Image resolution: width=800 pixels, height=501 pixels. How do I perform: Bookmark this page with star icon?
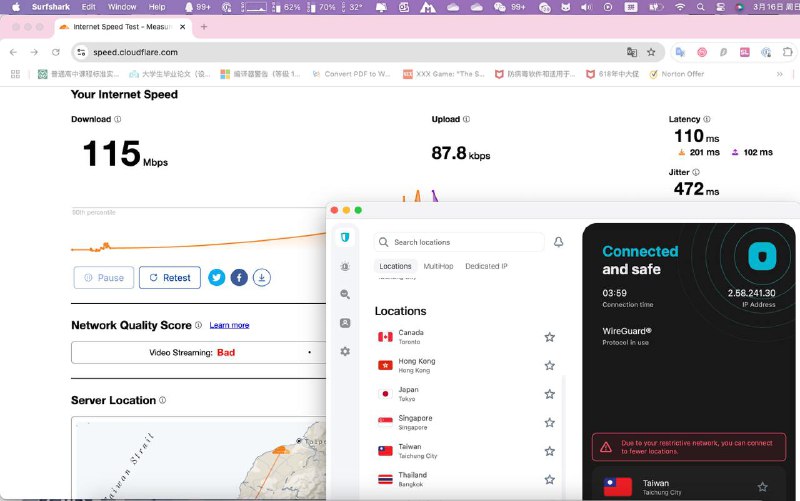click(x=651, y=52)
